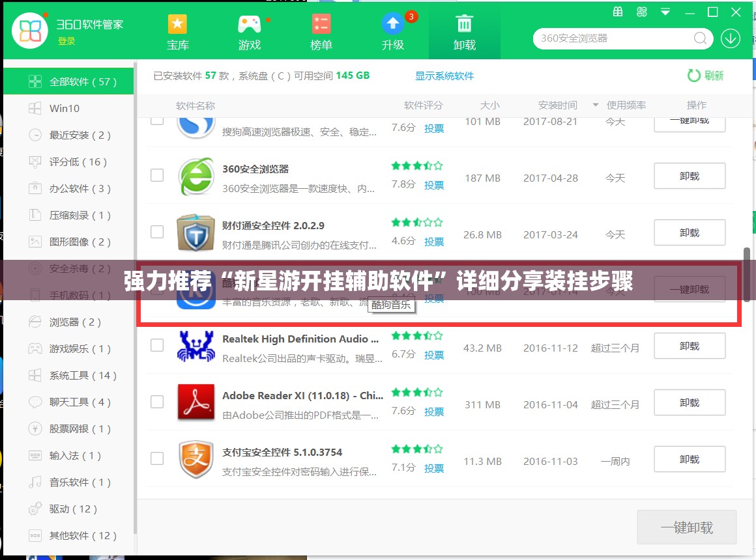Click the 360安全浏览器 star rating
Image resolution: width=756 pixels, height=560 pixels.
point(417,166)
